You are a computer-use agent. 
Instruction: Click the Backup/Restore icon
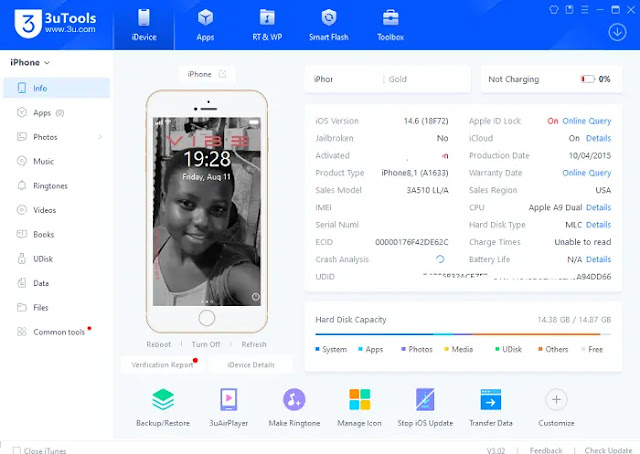coord(163,399)
